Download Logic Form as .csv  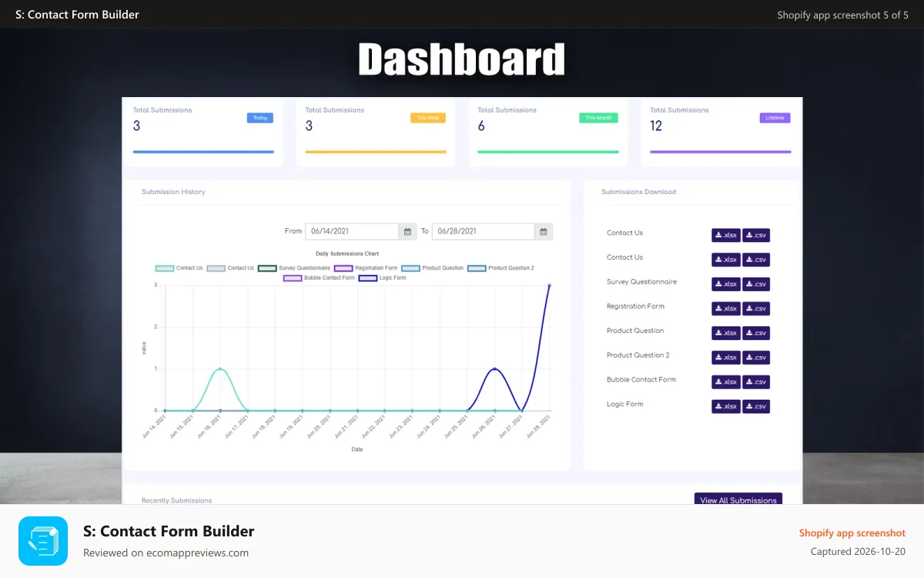pyautogui.click(x=756, y=407)
